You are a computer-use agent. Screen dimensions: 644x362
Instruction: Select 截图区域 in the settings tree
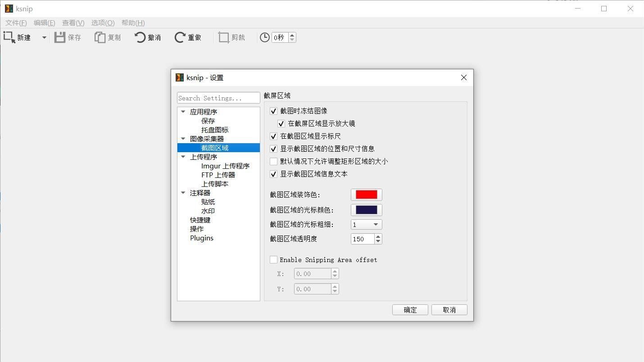coord(215,148)
